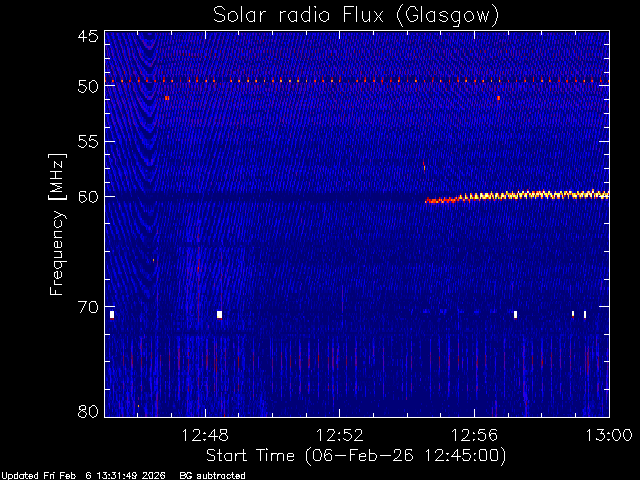
Task: Click the 'Frequency [MHz]' axis title
Action: [x=57, y=224]
